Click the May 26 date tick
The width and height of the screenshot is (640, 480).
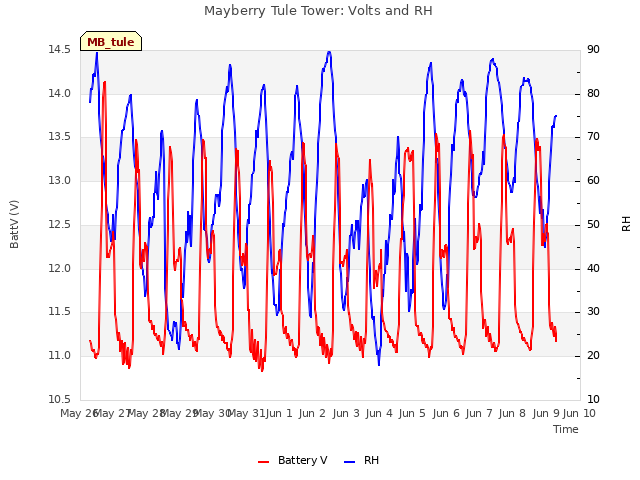(79, 413)
